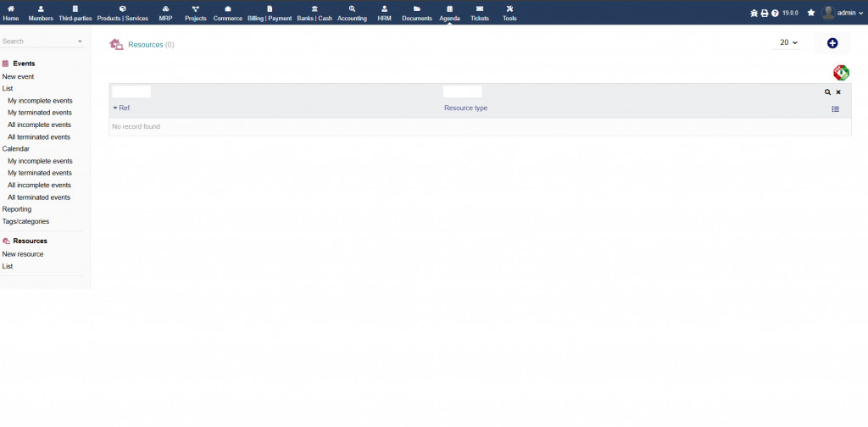Open All incomplete events under List

[39, 125]
